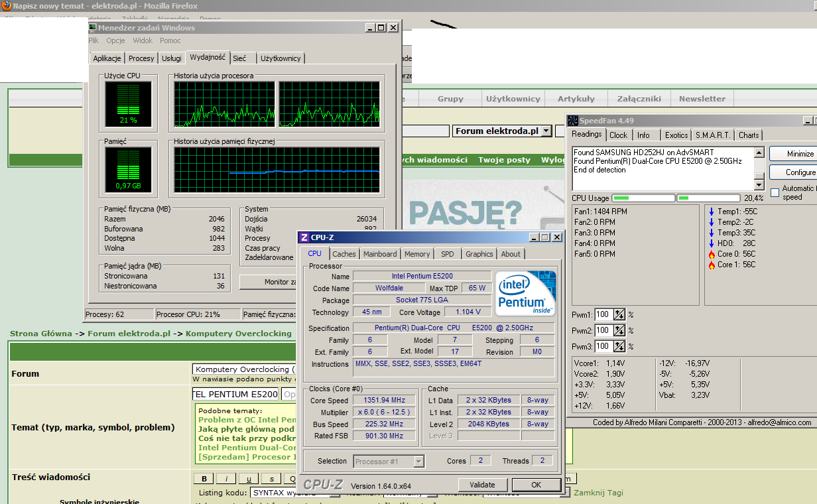The image size is (817, 504).
Task: Click the Configure button in SpeedFan
Action: coord(799,172)
